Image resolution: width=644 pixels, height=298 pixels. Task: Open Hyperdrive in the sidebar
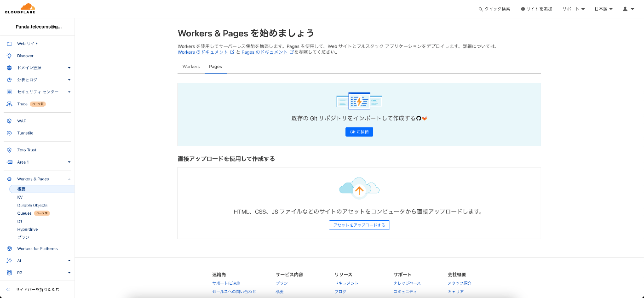pos(28,229)
